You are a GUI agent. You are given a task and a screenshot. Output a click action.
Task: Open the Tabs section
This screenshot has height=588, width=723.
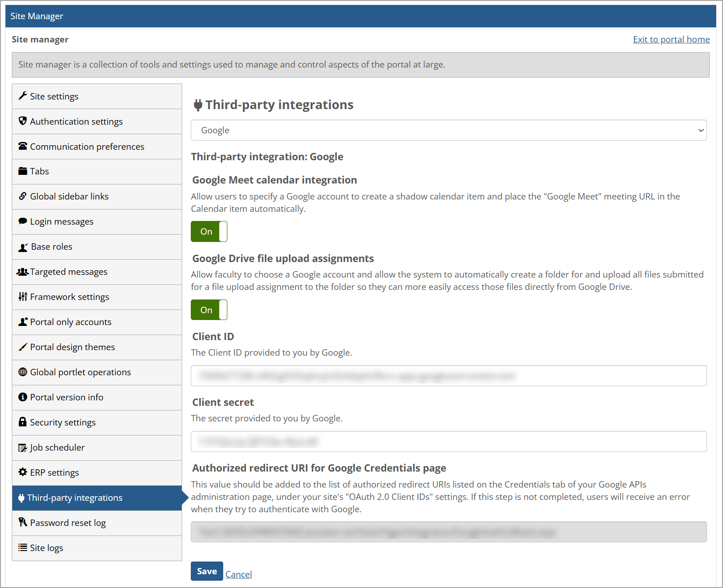97,172
